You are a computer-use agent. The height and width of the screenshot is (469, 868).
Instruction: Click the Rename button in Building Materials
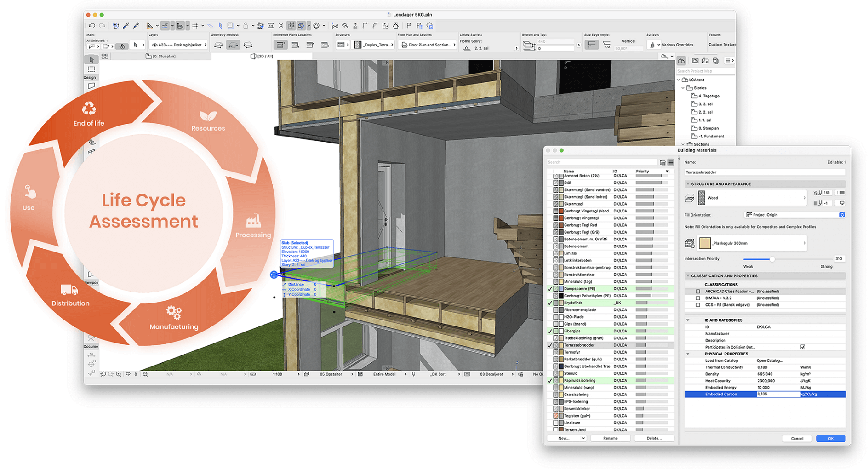(610, 438)
